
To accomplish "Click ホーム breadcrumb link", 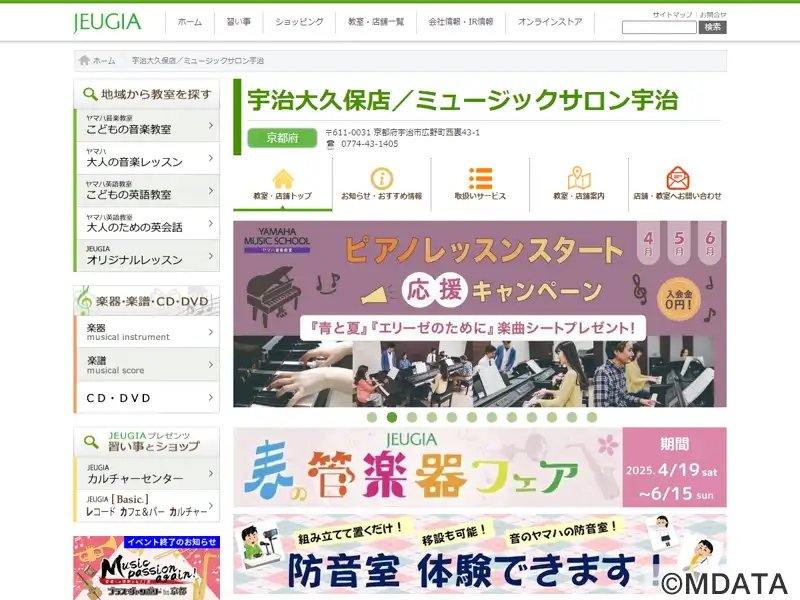I will coord(104,61).
